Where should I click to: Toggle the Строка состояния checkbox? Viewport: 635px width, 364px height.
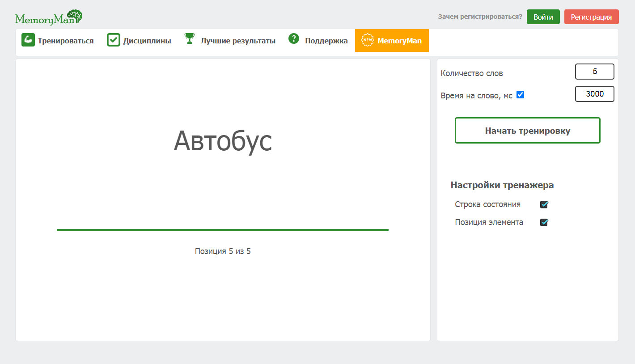[x=544, y=204]
